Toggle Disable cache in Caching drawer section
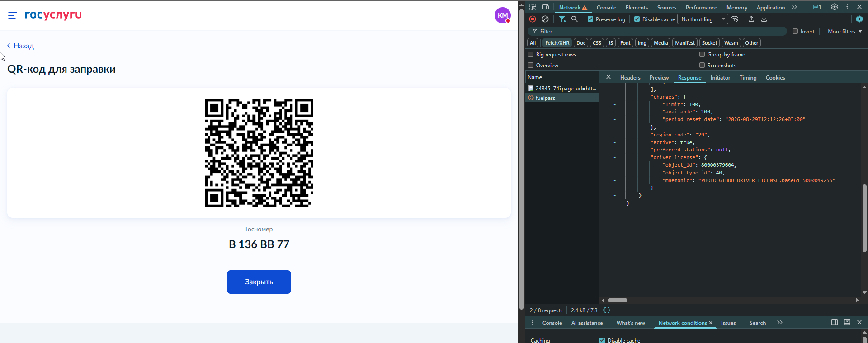Image resolution: width=868 pixels, height=343 pixels. pos(602,340)
